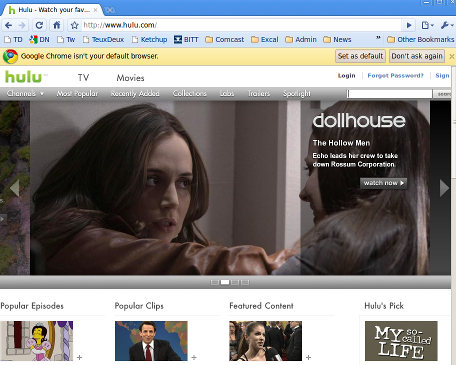The image size is (456, 365).
Task: Open the page menu icon
Action: coord(427,25)
